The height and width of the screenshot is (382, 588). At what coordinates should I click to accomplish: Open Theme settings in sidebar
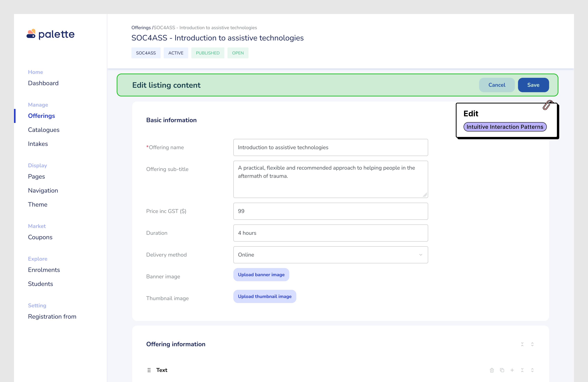(x=38, y=204)
